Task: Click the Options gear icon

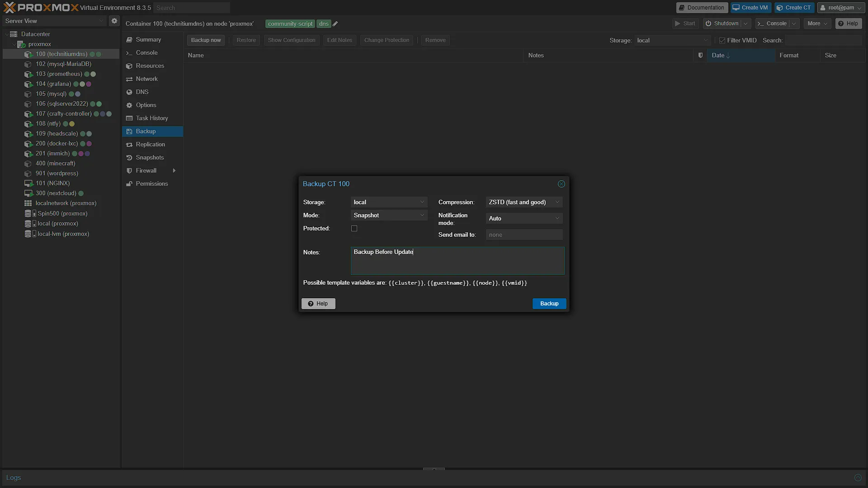Action: click(129, 105)
